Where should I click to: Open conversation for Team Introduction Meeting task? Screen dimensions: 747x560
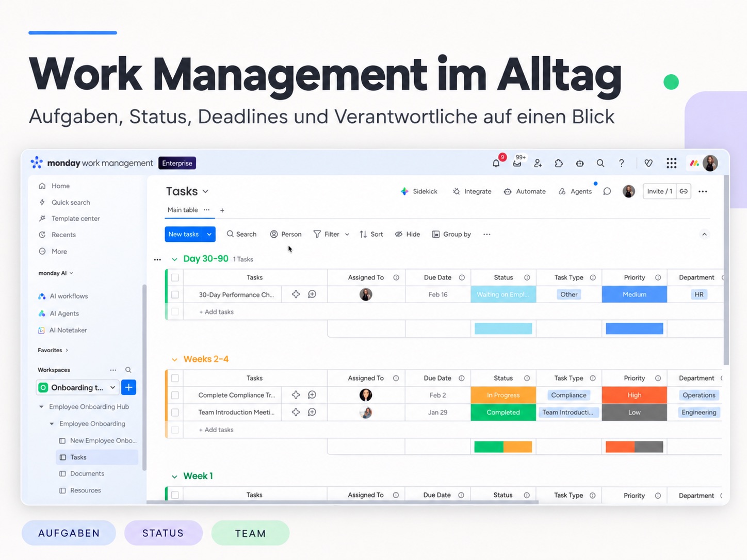pos(312,412)
